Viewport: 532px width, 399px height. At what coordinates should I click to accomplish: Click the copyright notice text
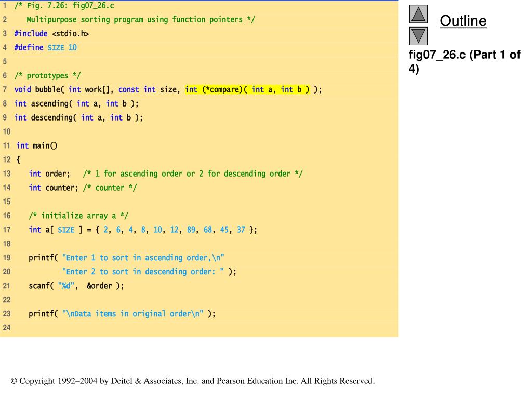193,381
